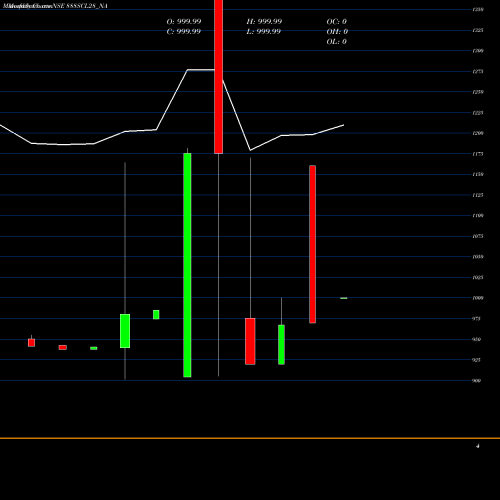This screenshot has height=500, width=500.
Task: Click the 1000 price axis label
Action: (478, 298)
